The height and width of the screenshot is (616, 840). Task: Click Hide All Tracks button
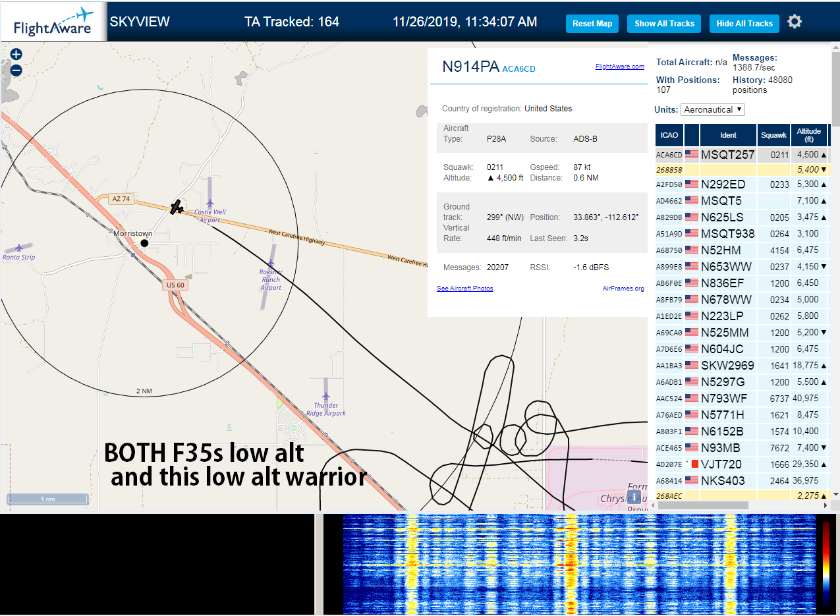coord(744,24)
